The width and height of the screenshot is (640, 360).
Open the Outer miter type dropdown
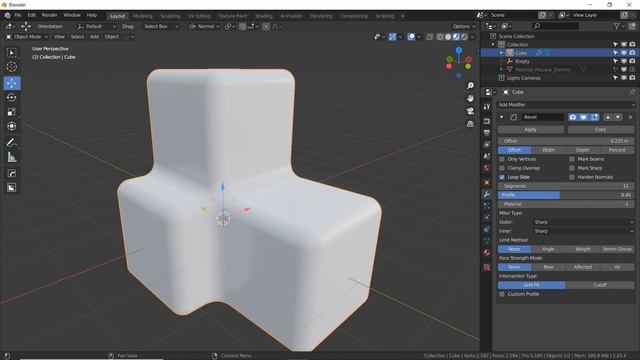point(583,222)
